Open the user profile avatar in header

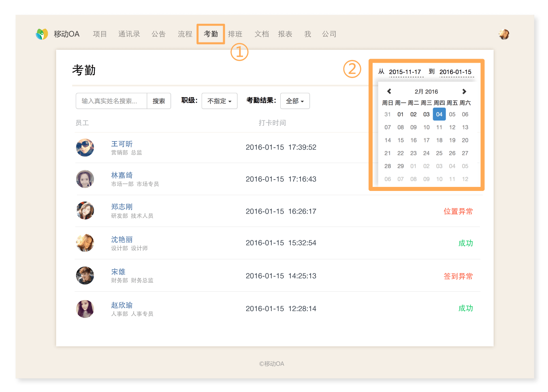tap(504, 34)
